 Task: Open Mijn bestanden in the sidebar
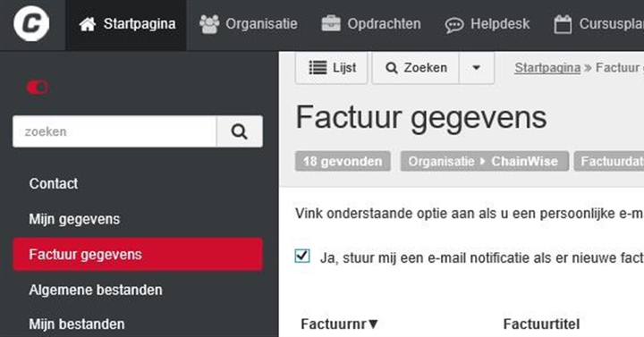[77, 324]
